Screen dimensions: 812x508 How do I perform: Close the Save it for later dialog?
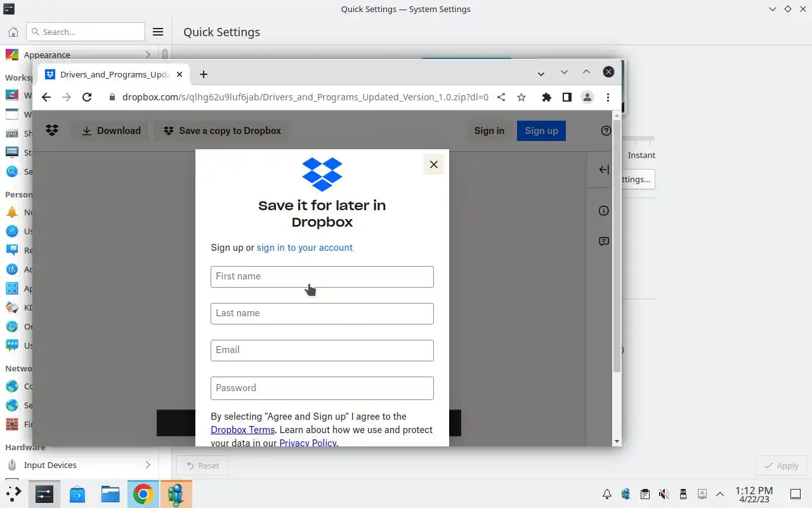pos(434,164)
